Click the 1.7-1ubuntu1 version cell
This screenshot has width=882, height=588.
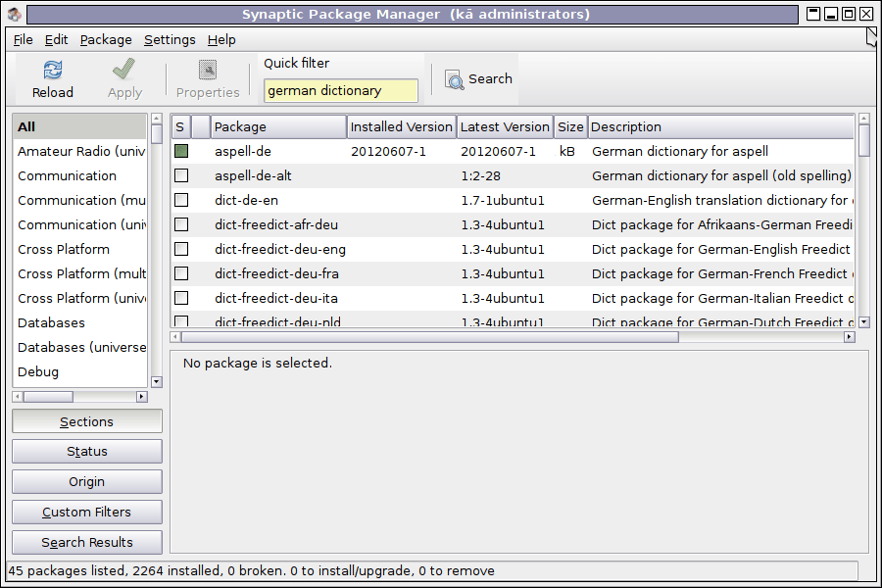[503, 200]
